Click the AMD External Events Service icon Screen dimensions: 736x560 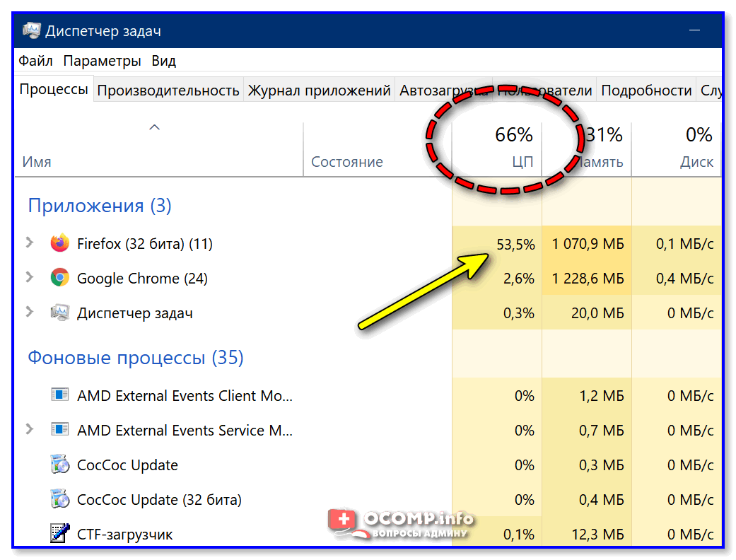(x=60, y=431)
